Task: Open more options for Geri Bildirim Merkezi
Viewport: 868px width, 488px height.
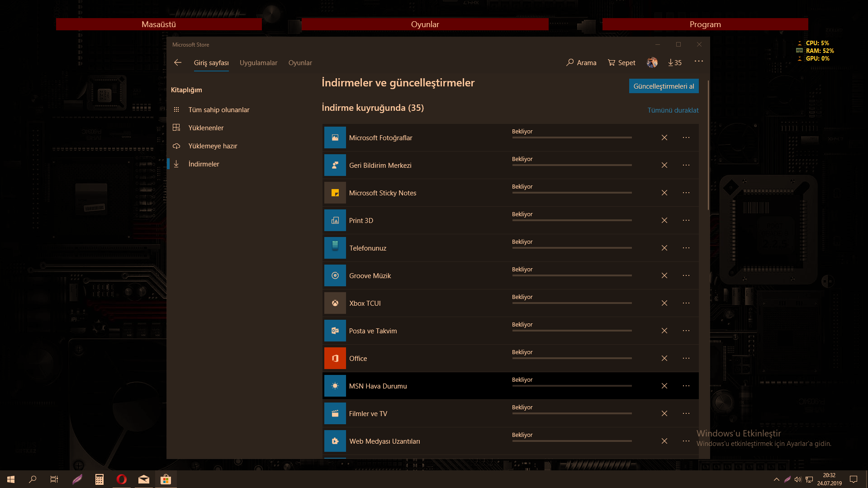Action: point(686,165)
